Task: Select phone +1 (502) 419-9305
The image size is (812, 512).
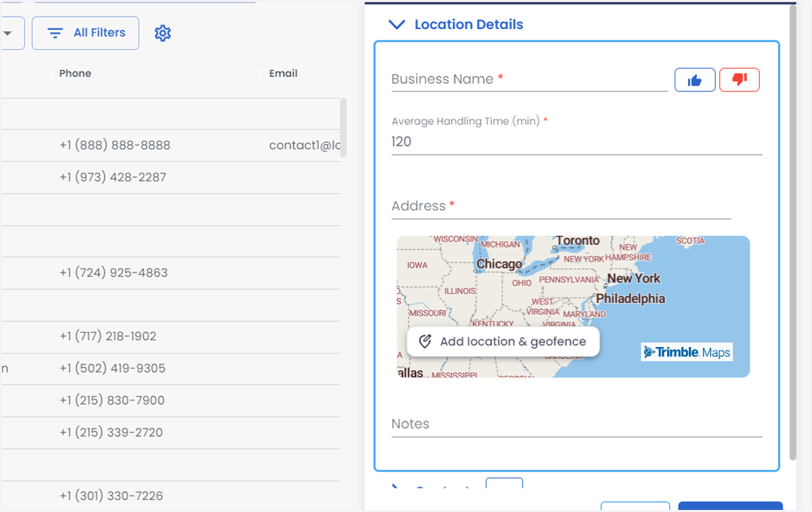Action: (x=112, y=368)
